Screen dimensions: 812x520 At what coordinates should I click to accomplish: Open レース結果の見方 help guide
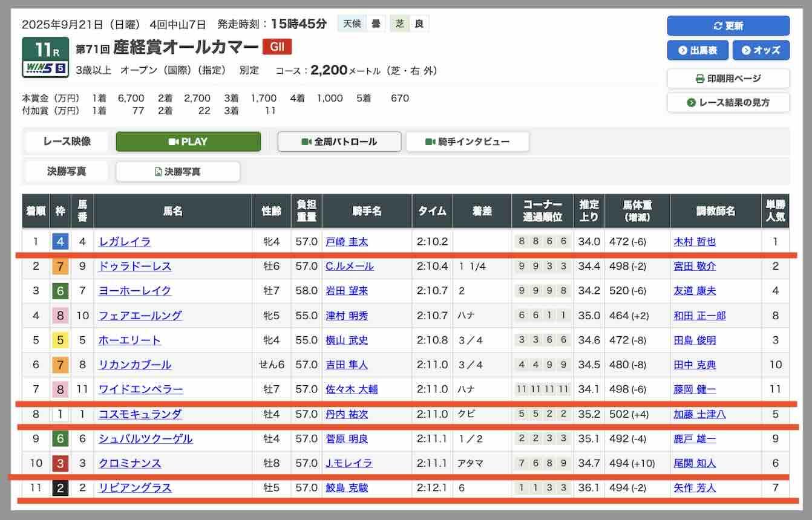click(x=728, y=103)
